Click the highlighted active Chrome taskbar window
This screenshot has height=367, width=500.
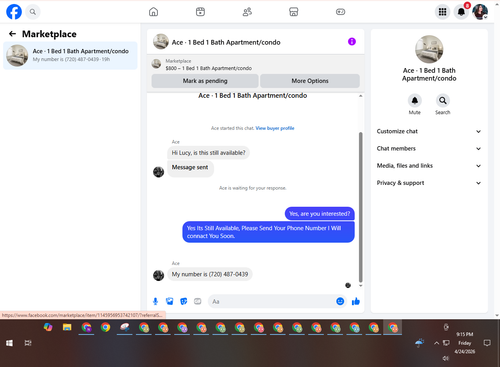[x=393, y=327]
